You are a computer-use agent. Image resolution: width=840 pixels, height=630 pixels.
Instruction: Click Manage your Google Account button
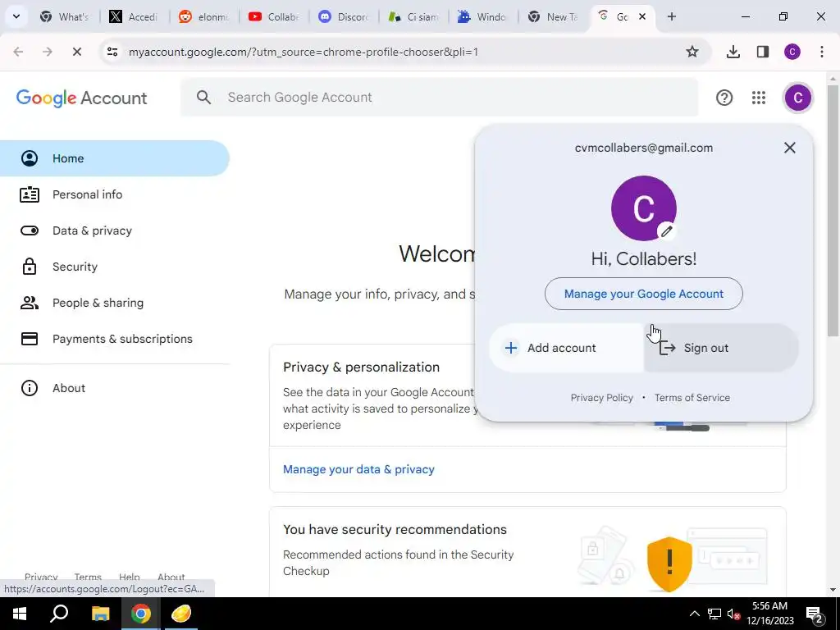pos(643,294)
